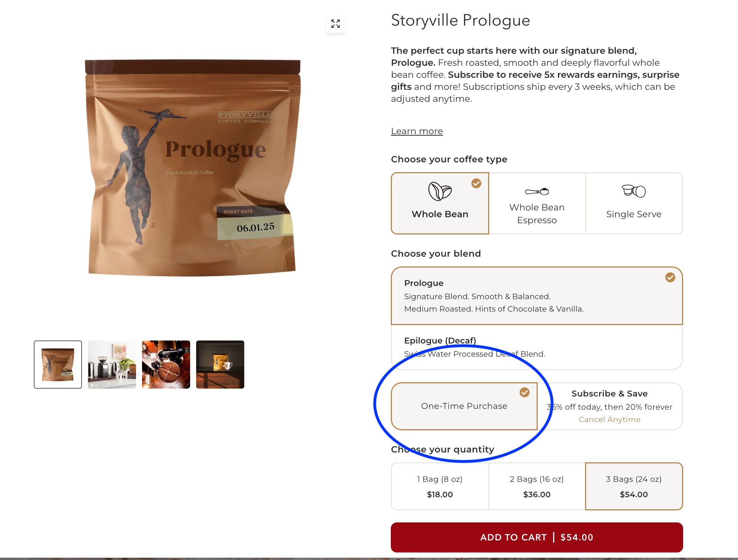The width and height of the screenshot is (738, 560).
Task: Pick the 2 Bags (16 oz) quantity
Action: tap(537, 486)
